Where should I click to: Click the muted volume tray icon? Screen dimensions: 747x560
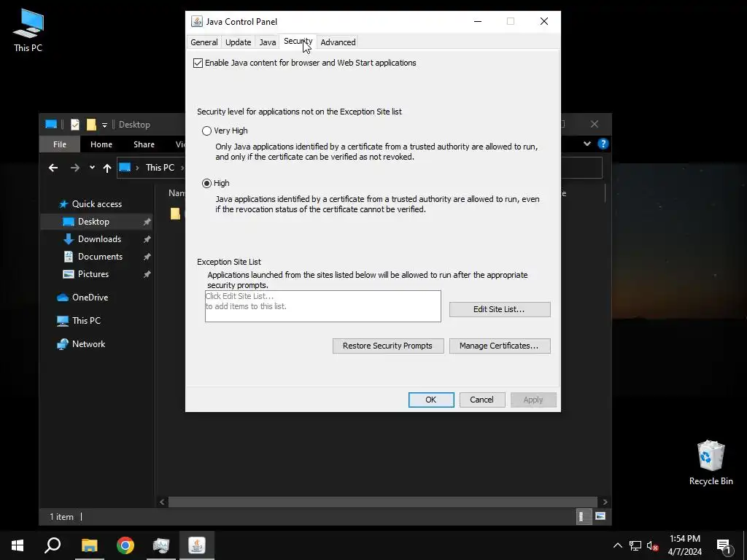point(652,545)
